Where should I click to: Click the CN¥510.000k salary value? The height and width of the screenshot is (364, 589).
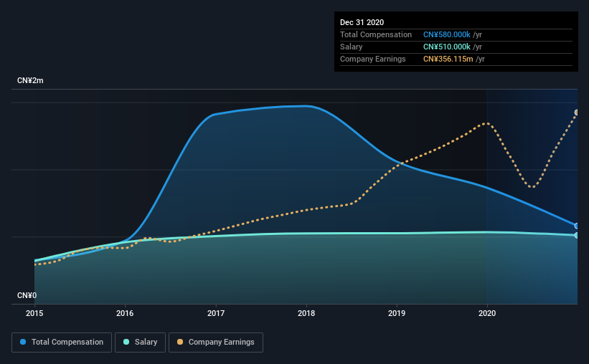click(x=447, y=47)
